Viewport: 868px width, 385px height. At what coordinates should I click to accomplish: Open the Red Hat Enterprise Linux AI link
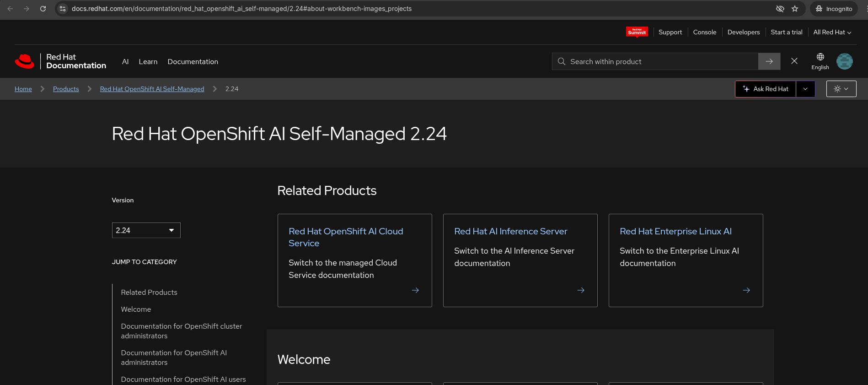675,232
